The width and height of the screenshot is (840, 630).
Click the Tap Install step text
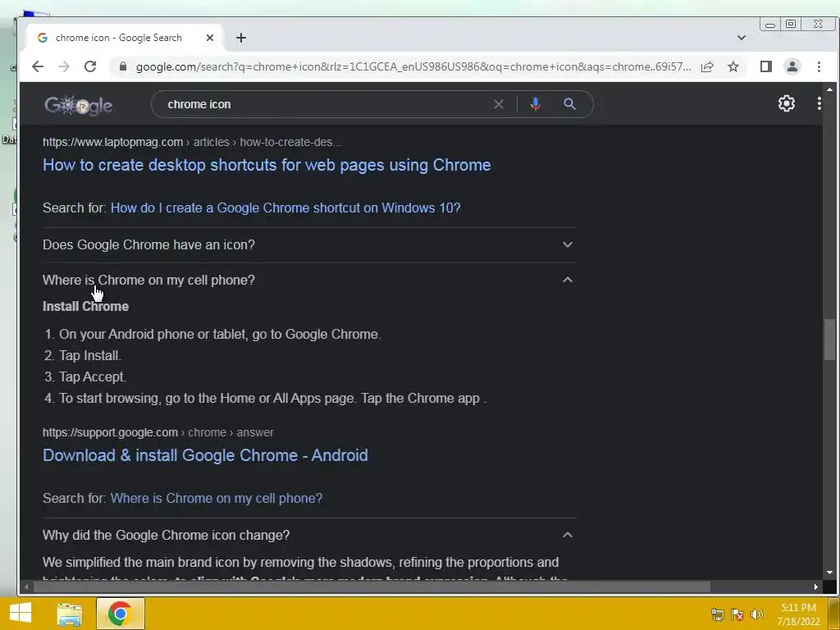click(90, 356)
